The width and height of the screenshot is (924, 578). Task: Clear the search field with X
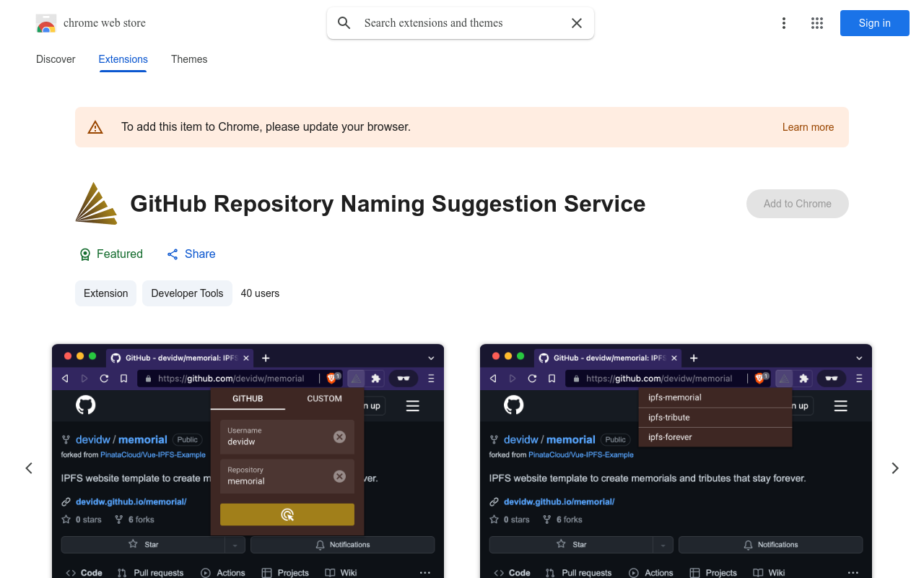click(577, 23)
